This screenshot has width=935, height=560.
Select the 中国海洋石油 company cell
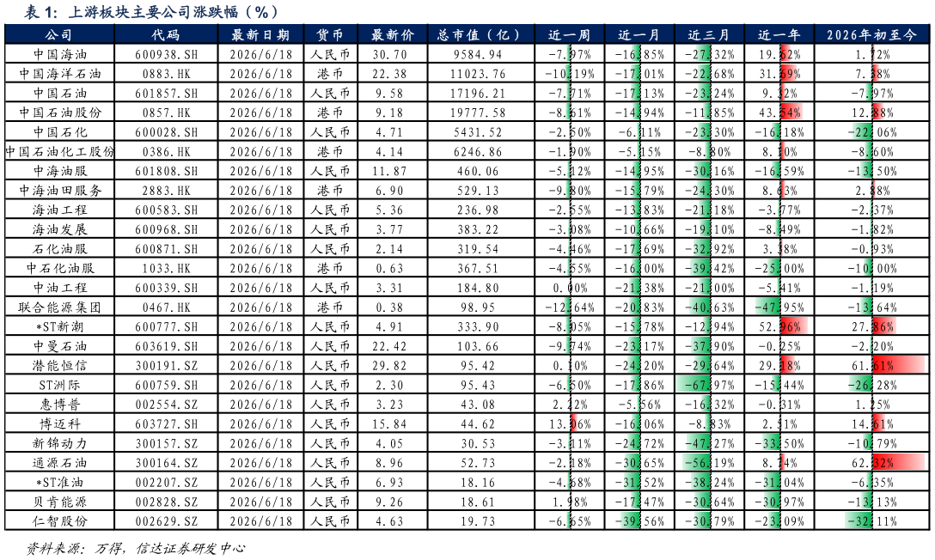[x=59, y=74]
